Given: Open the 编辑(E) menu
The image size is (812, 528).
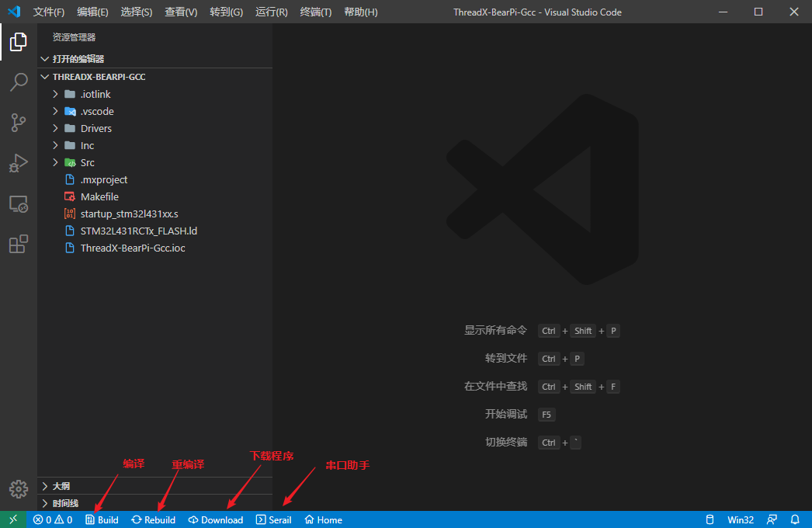Looking at the screenshot, I should click(x=92, y=12).
